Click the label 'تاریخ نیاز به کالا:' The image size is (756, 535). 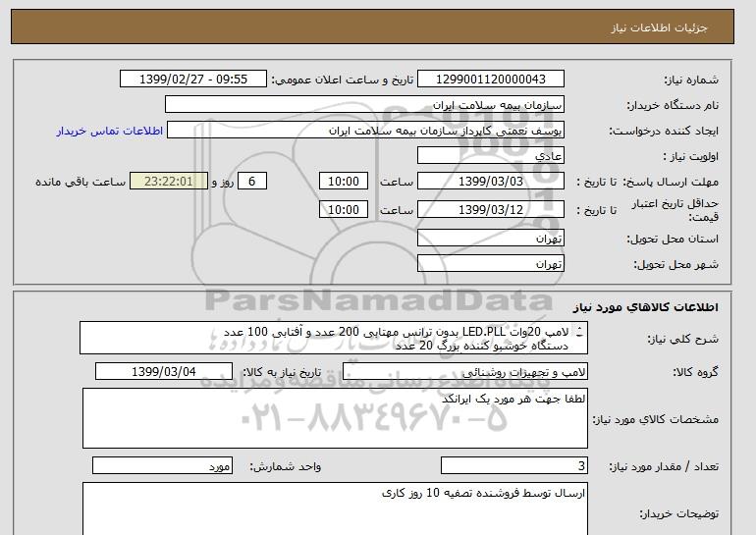(x=282, y=372)
